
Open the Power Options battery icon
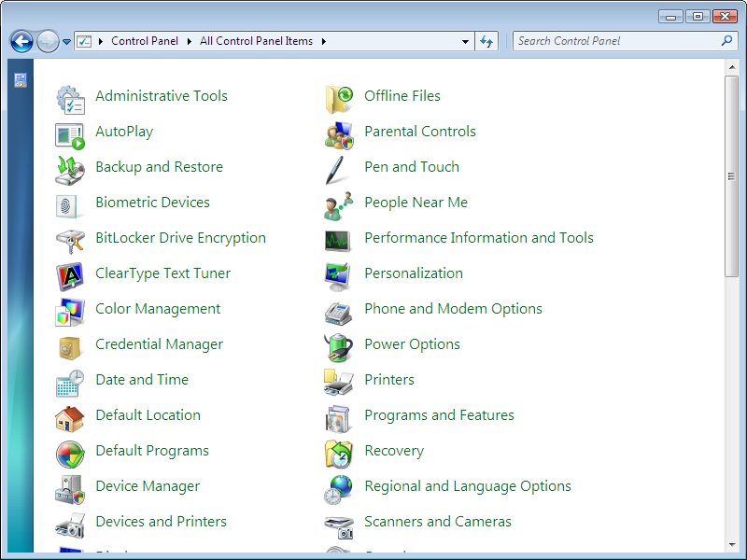pyautogui.click(x=339, y=347)
